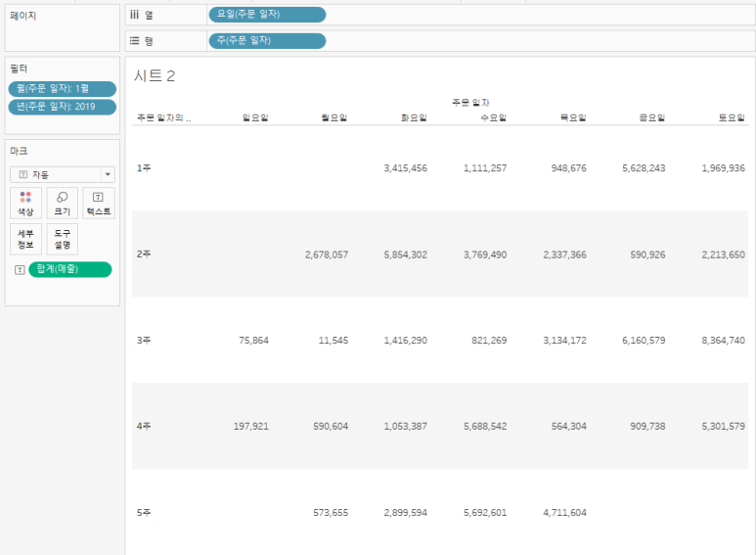Select the 년(주문 일자): 2019 filter pill
Image resolution: width=756 pixels, height=555 pixels.
coord(63,107)
